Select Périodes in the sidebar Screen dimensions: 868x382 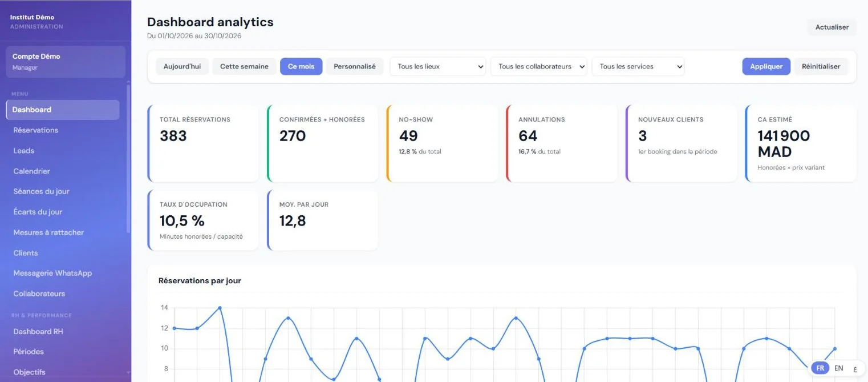tap(63, 352)
